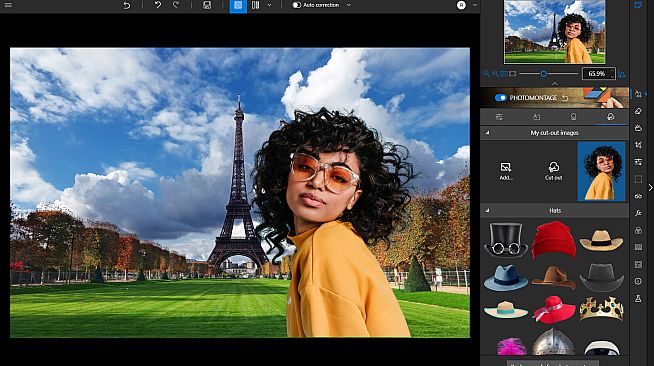The width and height of the screenshot is (654, 366).
Task: Collapse My cut-out images section
Action: 487,133
